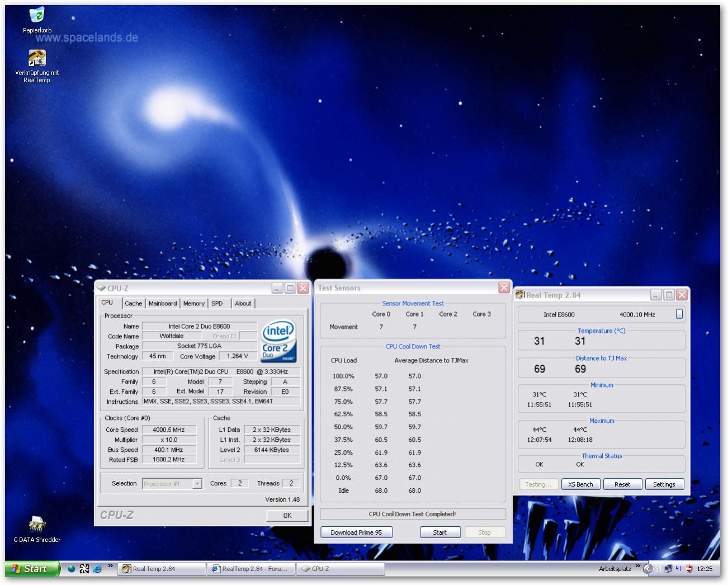Expand the Arbeitsplatz toolbar chevron
Viewport: 728px width, 585px height.
[637, 566]
